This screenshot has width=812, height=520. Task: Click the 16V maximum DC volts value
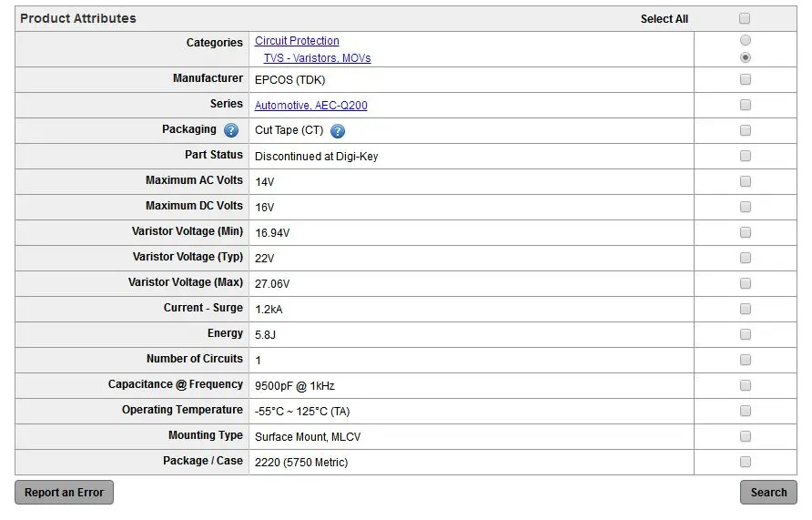click(x=265, y=208)
